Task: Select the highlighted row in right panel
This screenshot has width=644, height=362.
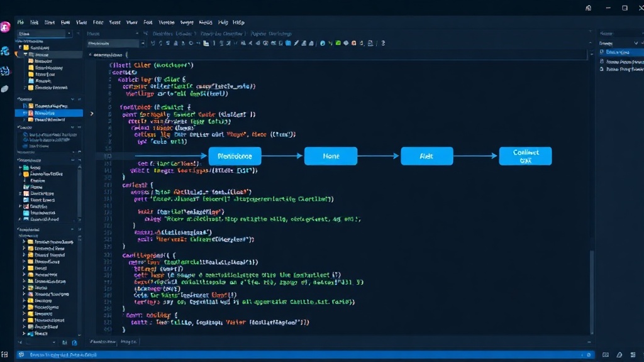Action: [621, 52]
